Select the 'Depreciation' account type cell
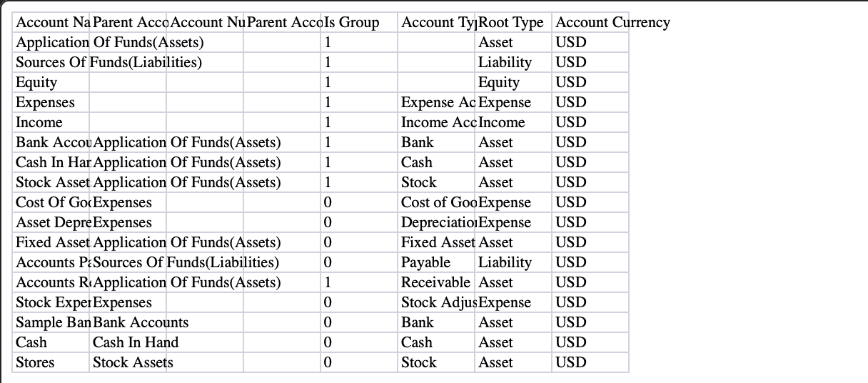868x383 pixels. [437, 222]
